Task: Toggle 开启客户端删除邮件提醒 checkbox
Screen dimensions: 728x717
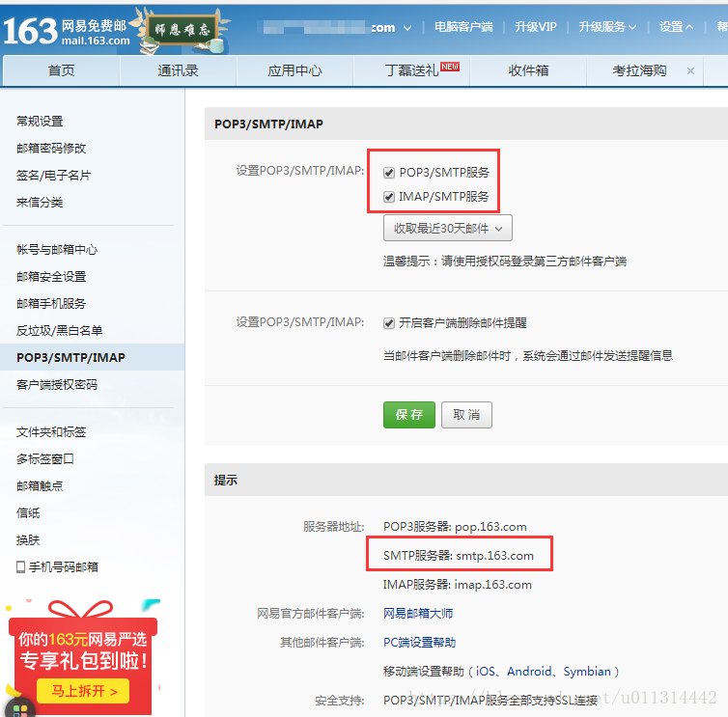Action: [x=388, y=323]
